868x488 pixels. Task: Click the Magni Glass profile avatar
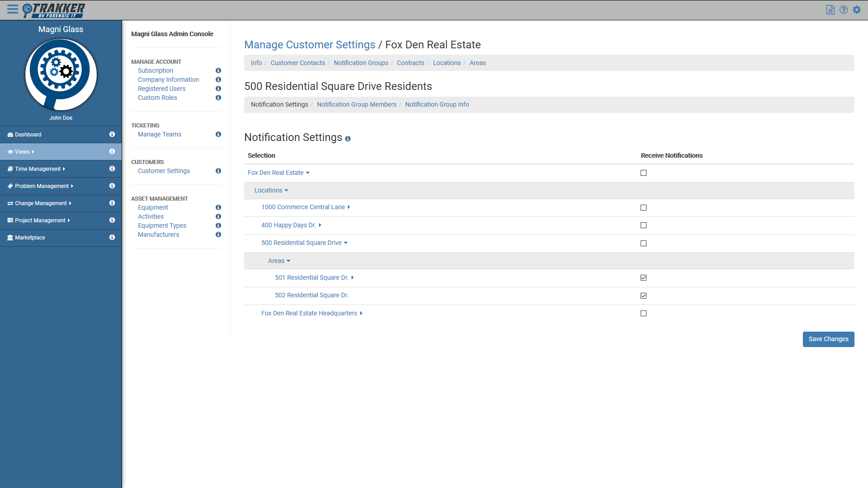[61, 75]
